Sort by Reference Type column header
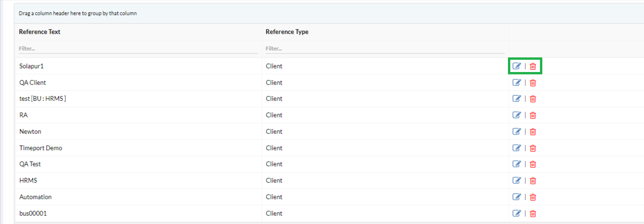 coord(287,32)
